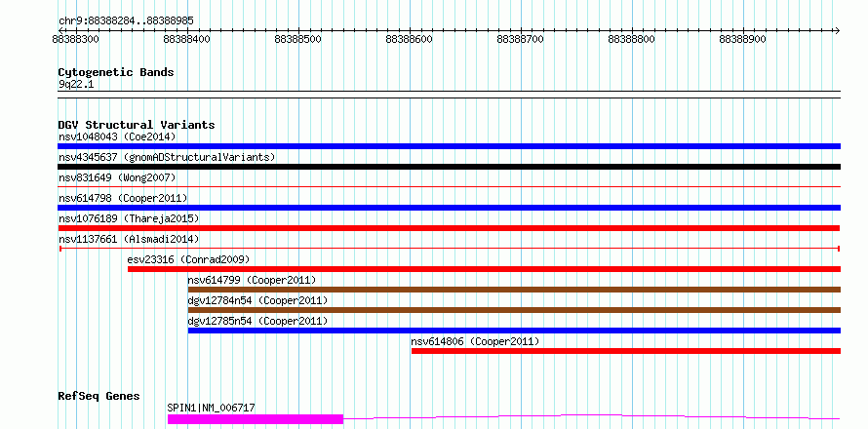Click the SPIN1|NM_006717 gene label
The image size is (868, 429).
[211, 408]
